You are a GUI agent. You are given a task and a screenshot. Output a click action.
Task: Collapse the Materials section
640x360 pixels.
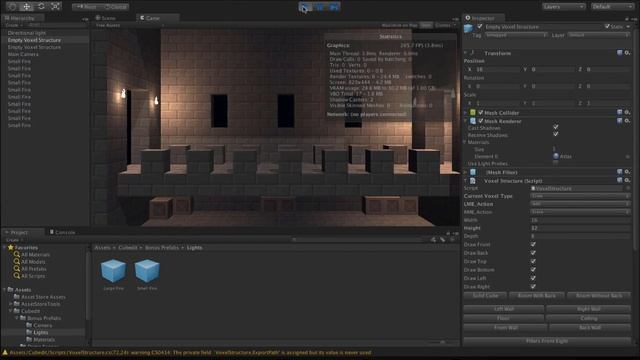point(465,142)
